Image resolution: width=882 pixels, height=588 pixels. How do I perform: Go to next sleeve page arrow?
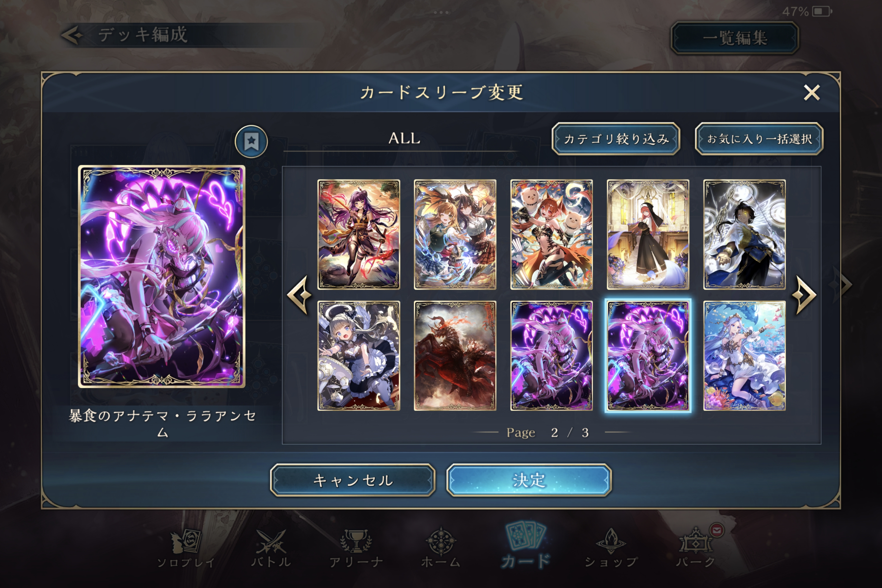click(804, 295)
